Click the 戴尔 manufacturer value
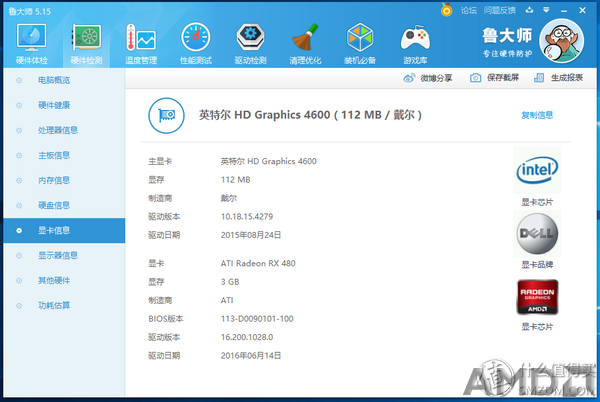 [229, 198]
